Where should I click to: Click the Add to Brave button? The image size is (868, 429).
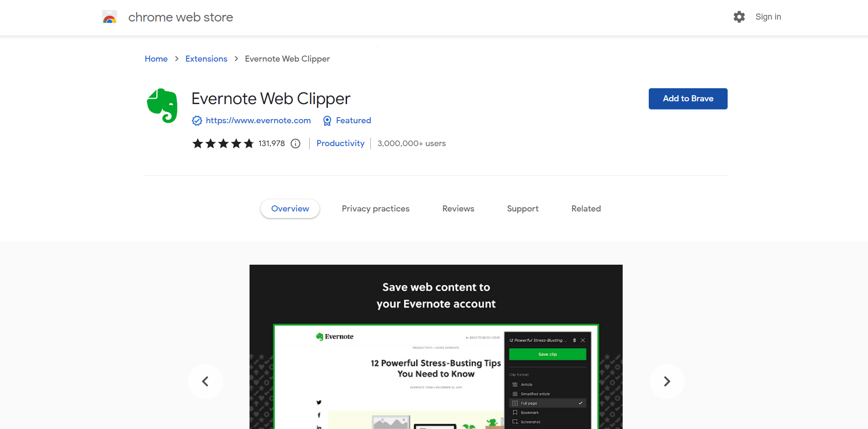click(x=687, y=98)
